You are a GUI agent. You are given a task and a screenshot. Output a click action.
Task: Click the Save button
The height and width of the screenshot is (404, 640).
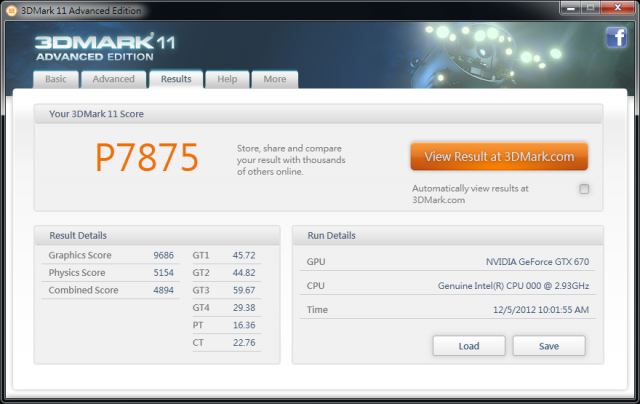pos(549,346)
